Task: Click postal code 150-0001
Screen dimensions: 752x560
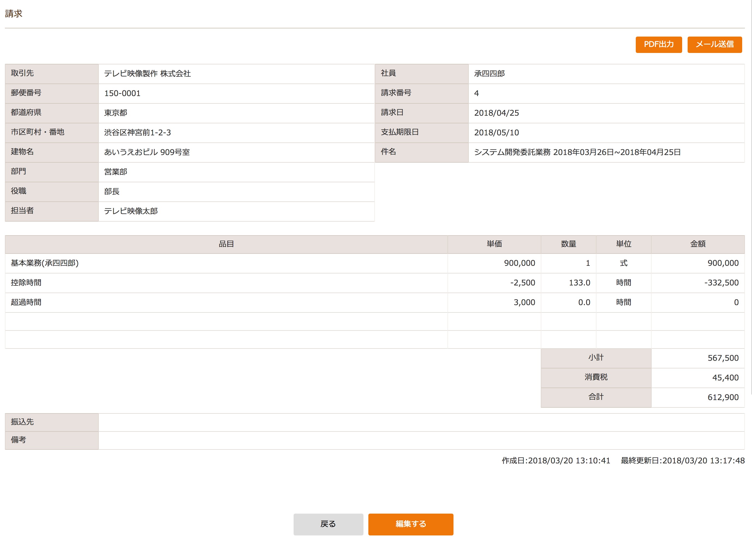Action: pyautogui.click(x=122, y=93)
